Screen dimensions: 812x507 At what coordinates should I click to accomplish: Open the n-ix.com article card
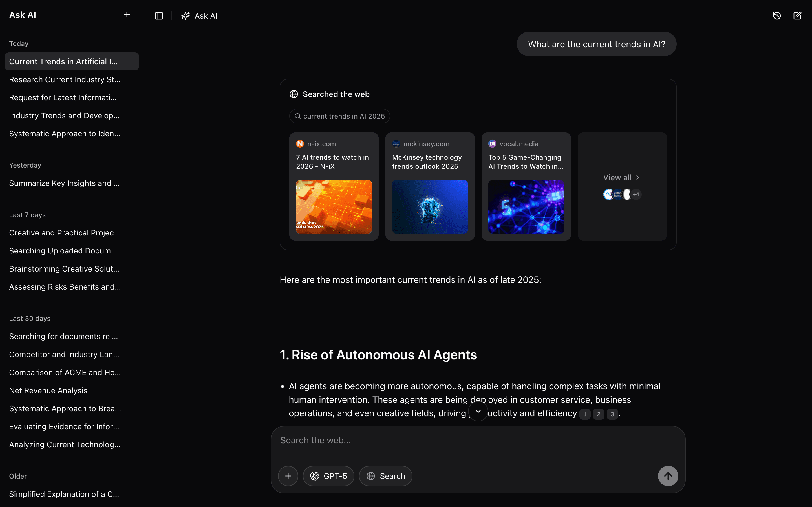(334, 186)
